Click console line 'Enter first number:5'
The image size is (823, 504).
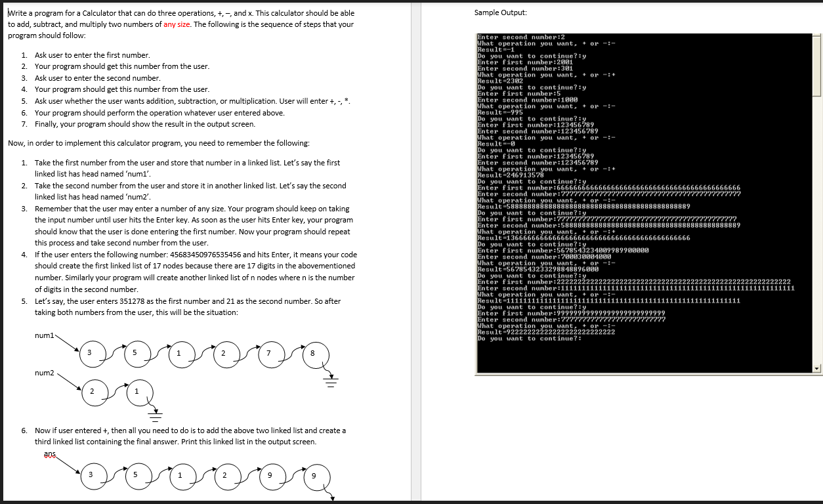[519, 93]
